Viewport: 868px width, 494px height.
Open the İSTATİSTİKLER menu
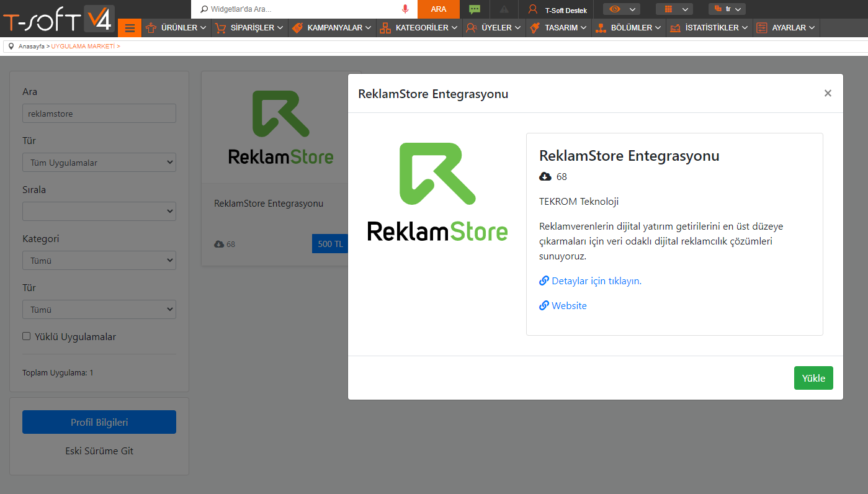point(709,28)
